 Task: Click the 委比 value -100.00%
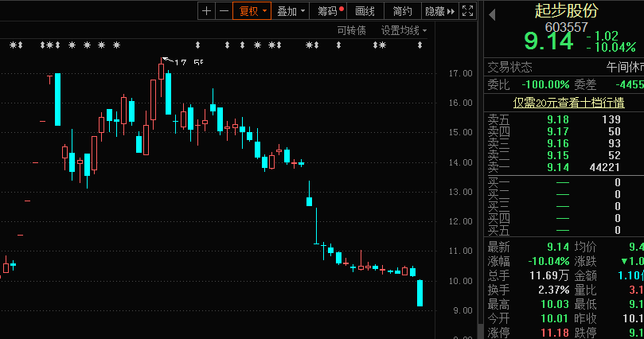(x=545, y=85)
